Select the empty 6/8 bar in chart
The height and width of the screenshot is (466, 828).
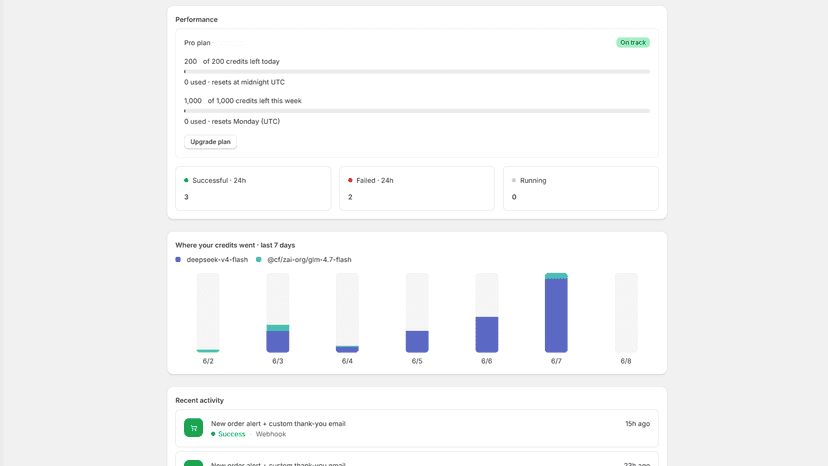(626, 313)
